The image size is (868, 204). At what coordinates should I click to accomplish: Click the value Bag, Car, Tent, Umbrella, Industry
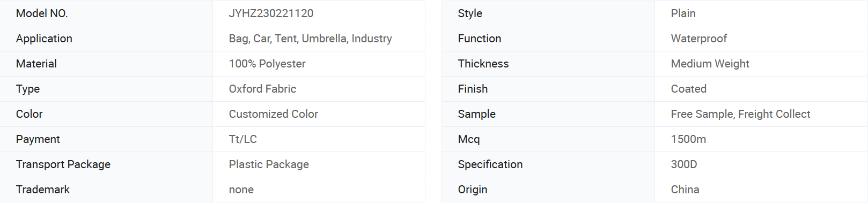[310, 39]
